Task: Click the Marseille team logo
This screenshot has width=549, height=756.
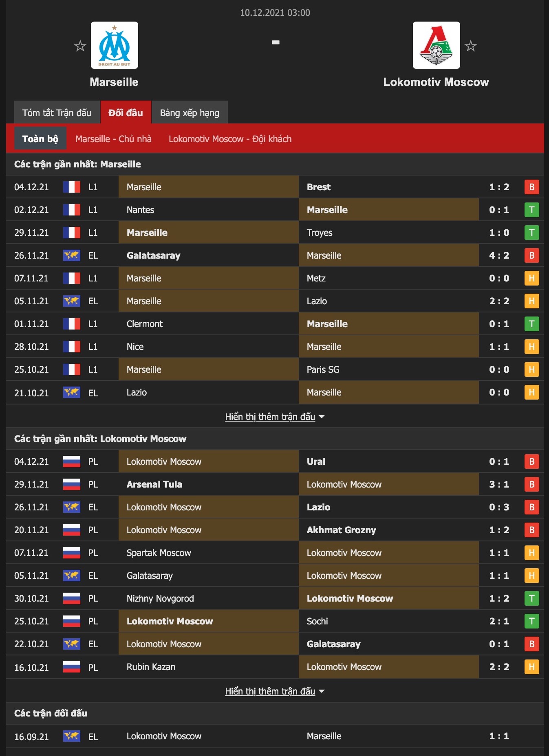Action: point(115,45)
